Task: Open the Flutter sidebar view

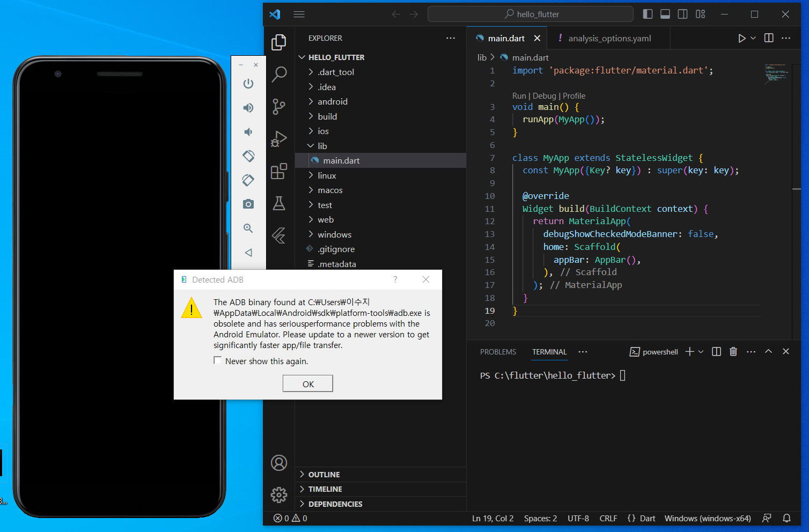Action: [279, 235]
